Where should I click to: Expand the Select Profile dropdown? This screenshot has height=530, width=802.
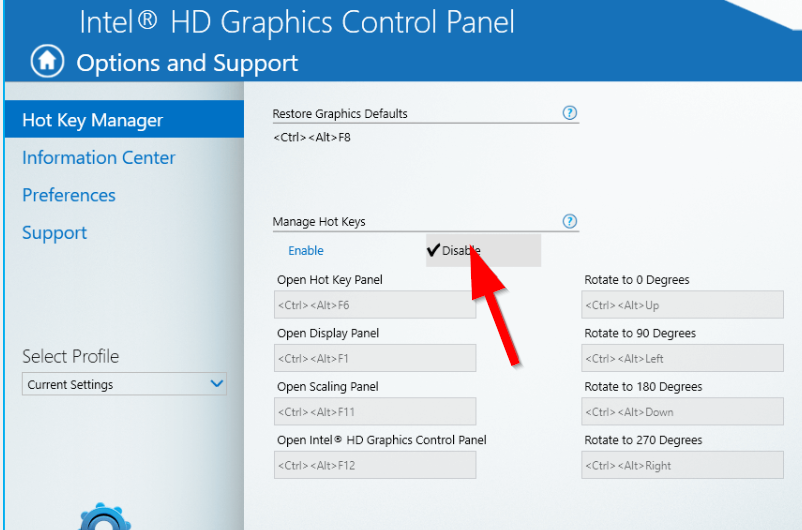pos(124,384)
